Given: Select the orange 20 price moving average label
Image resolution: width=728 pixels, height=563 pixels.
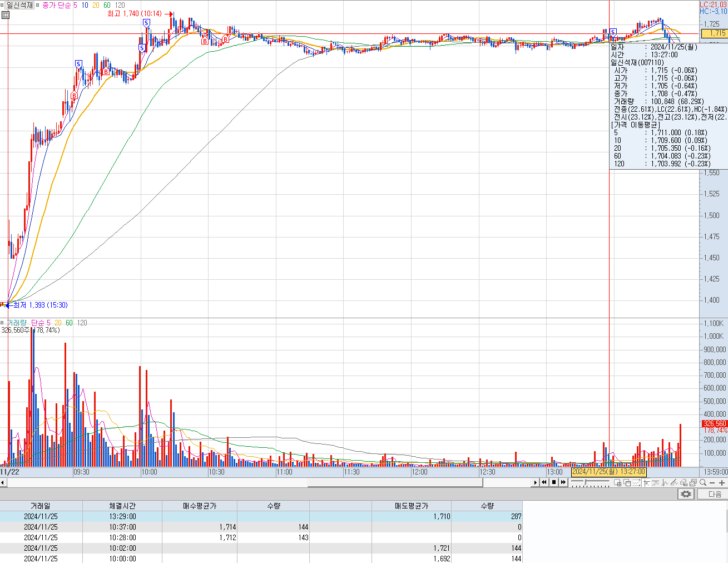Looking at the screenshot, I should [x=96, y=5].
